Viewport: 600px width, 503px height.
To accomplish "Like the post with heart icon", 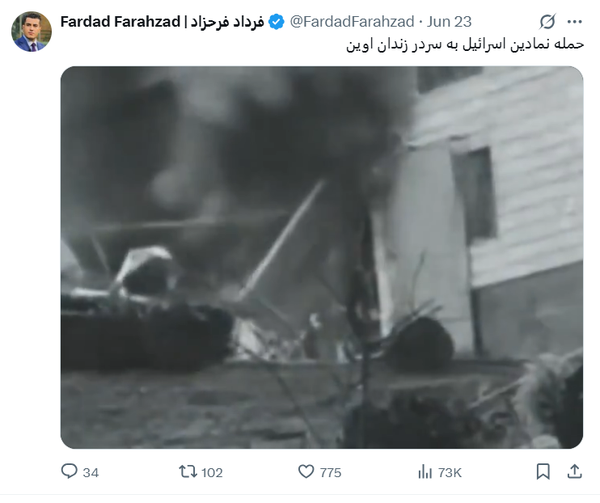I will click(306, 472).
